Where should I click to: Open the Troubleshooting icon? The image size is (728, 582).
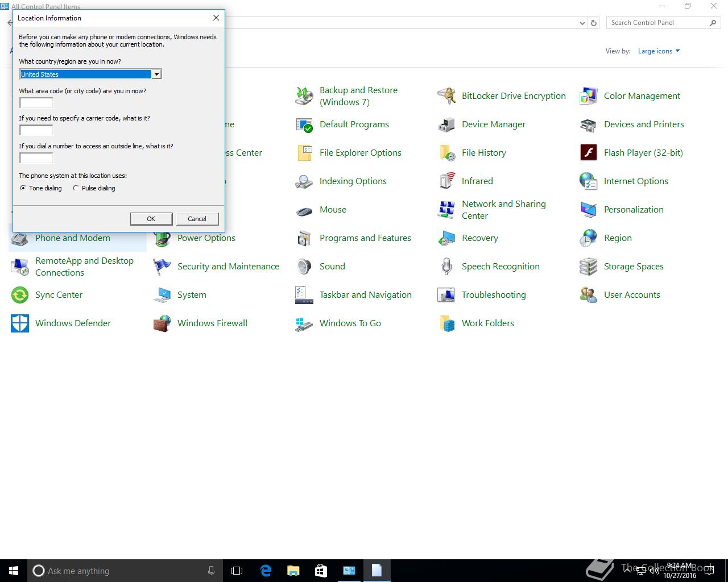[446, 295]
